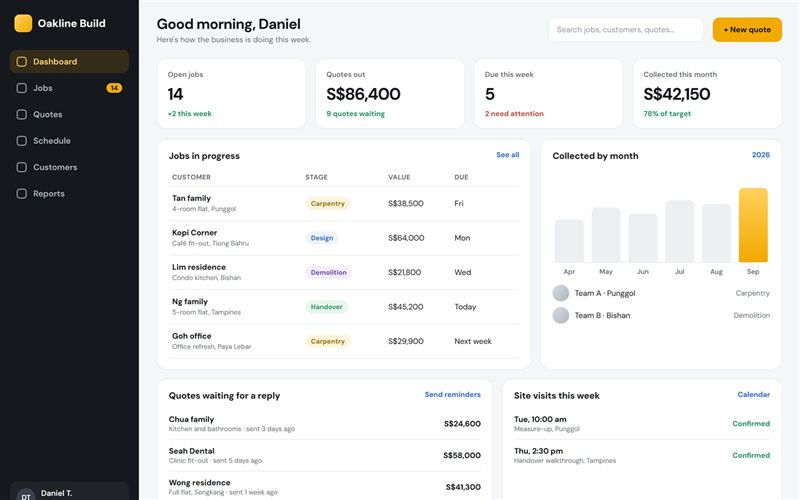The height and width of the screenshot is (500, 800).
Task: Click the Customers sidebar icon
Action: (x=21, y=167)
